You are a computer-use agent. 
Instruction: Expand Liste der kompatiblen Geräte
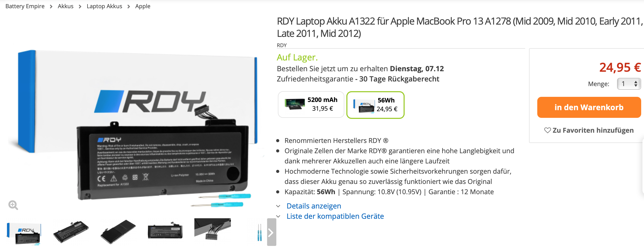point(335,216)
